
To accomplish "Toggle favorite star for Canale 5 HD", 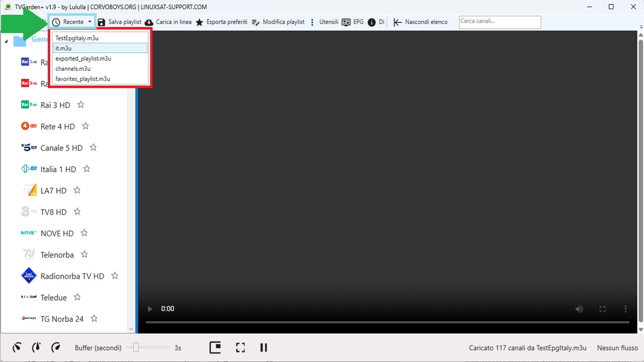I will tap(93, 148).
